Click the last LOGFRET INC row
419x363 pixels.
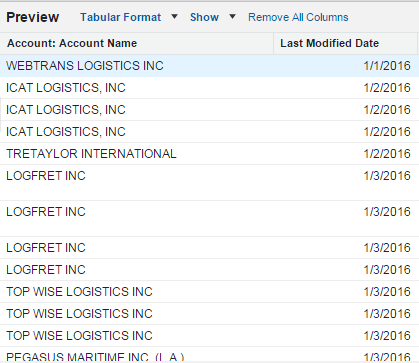point(209,270)
